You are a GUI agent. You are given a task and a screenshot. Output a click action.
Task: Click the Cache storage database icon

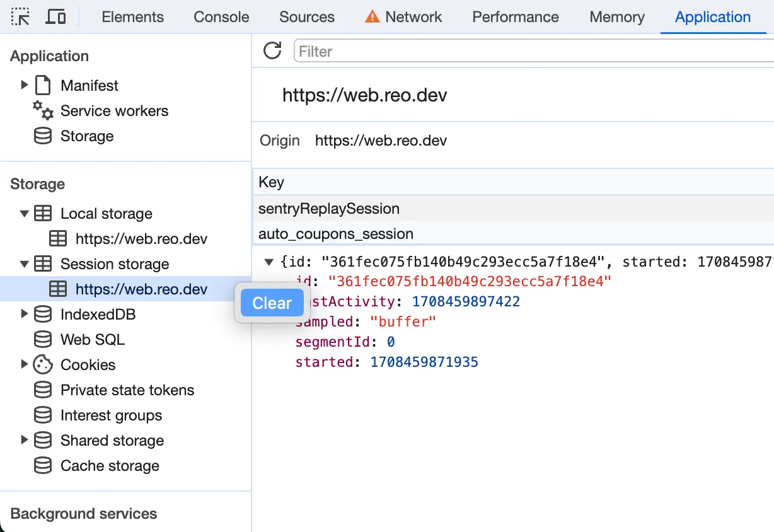tap(43, 466)
